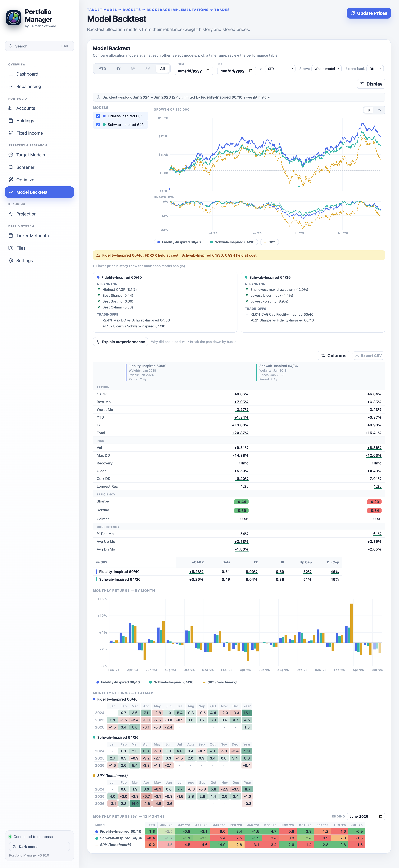Image resolution: width=399 pixels, height=868 pixels.
Task: Follow the TRADES breadcrumb link
Action: [x=222, y=10]
